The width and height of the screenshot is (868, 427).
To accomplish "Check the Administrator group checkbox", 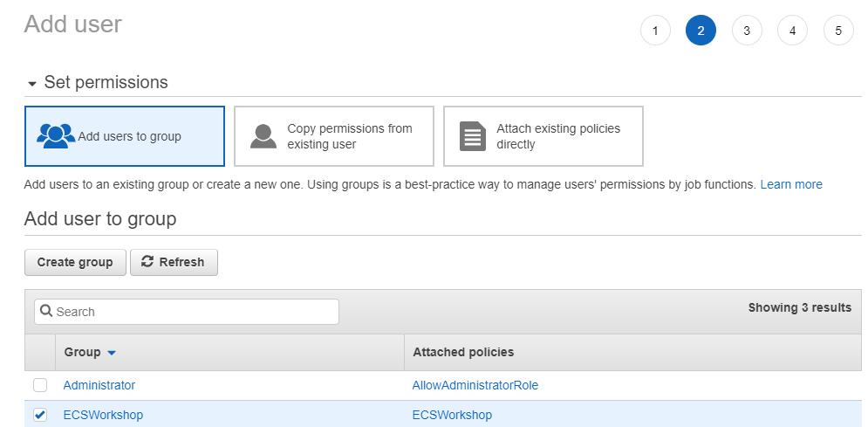I will click(40, 385).
